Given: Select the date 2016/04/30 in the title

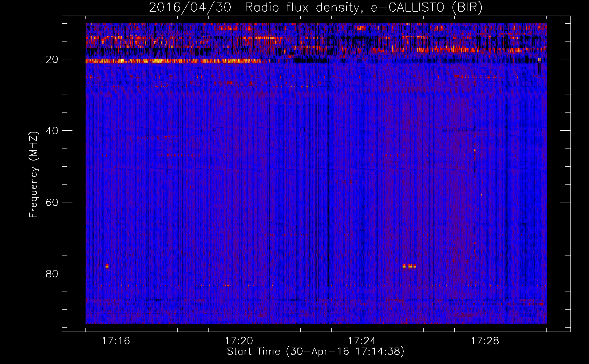Looking at the screenshot, I should pyautogui.click(x=190, y=7).
